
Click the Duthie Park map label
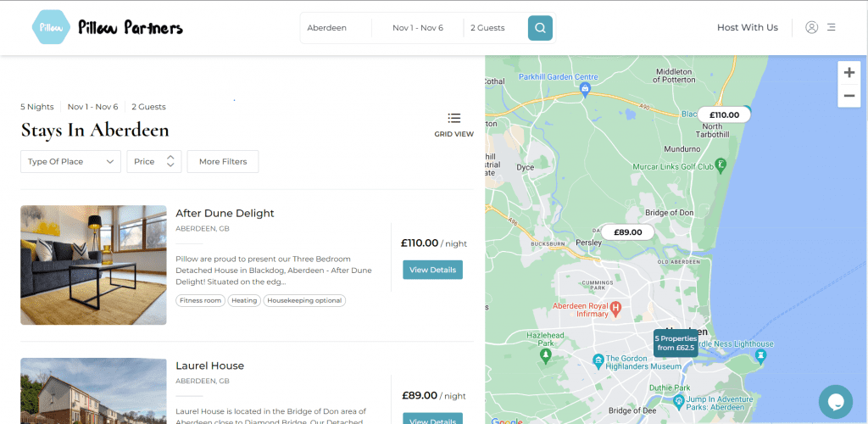[670, 388]
